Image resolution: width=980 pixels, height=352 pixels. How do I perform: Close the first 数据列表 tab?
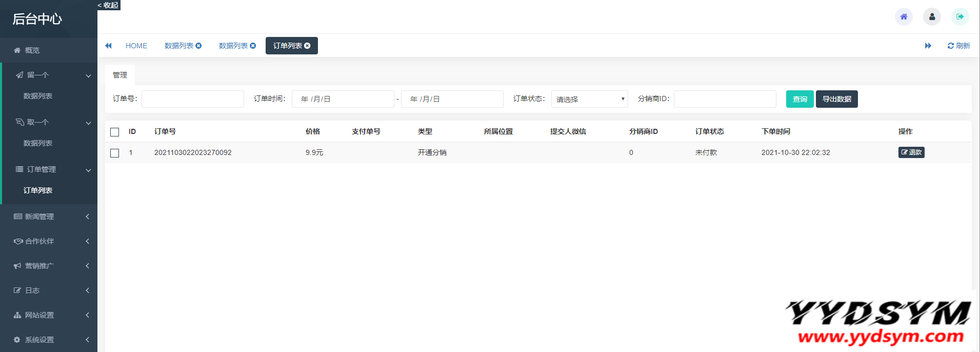(x=198, y=46)
